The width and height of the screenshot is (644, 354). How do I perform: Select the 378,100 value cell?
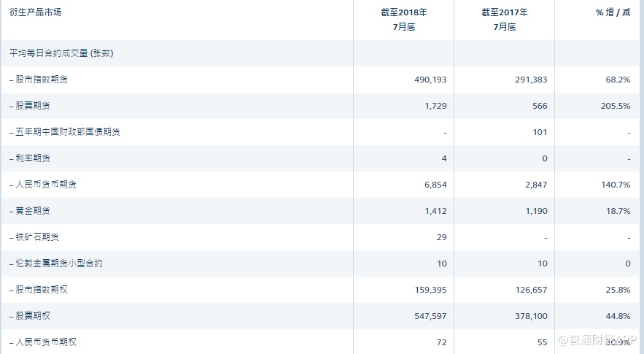click(x=530, y=316)
